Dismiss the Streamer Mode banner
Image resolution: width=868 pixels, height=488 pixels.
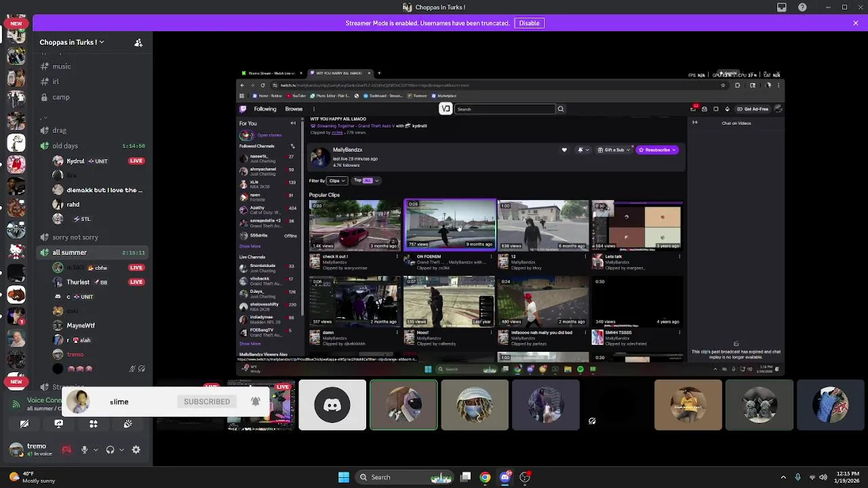[856, 23]
